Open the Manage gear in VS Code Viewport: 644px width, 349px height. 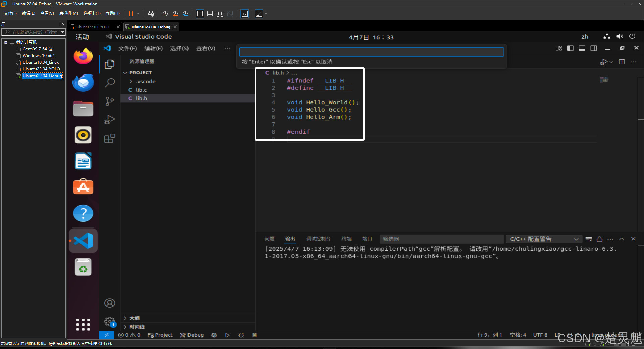(110, 322)
